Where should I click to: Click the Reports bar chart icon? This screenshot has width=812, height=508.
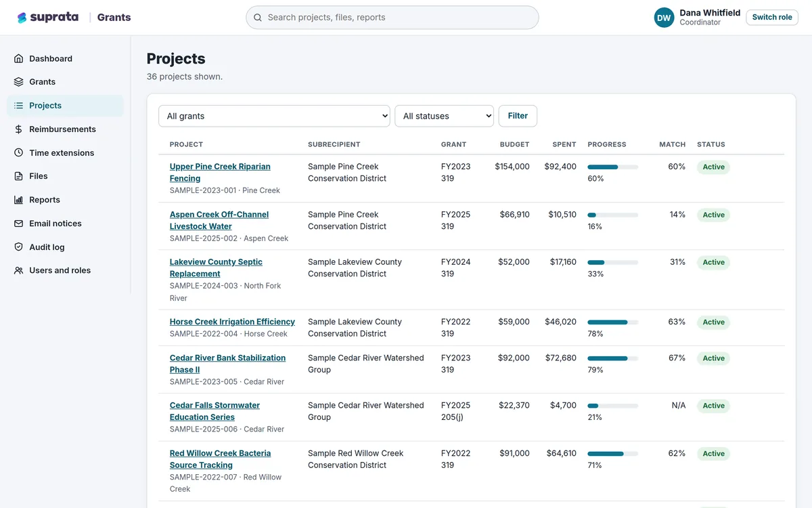[x=19, y=200]
